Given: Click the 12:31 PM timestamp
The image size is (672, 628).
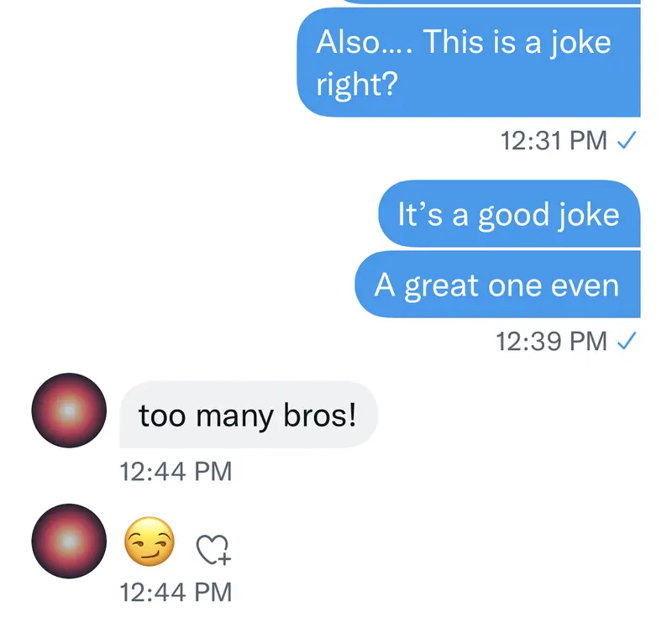Looking at the screenshot, I should pos(554,141).
